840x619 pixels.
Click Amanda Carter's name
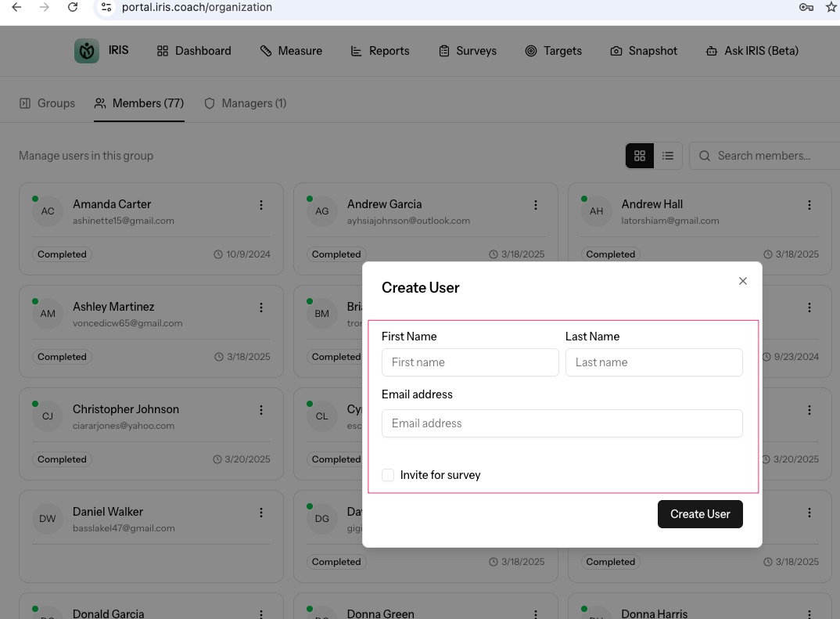[112, 204]
